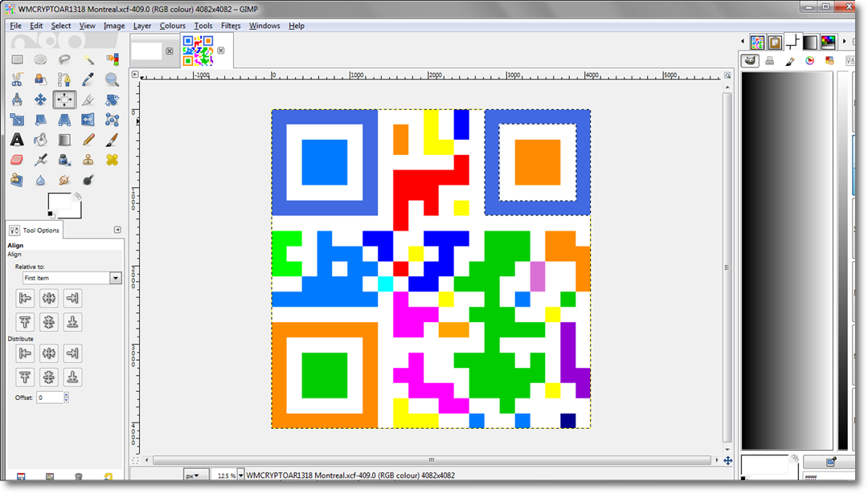Align left edge of target
The width and height of the screenshot is (868, 494).
(25, 298)
